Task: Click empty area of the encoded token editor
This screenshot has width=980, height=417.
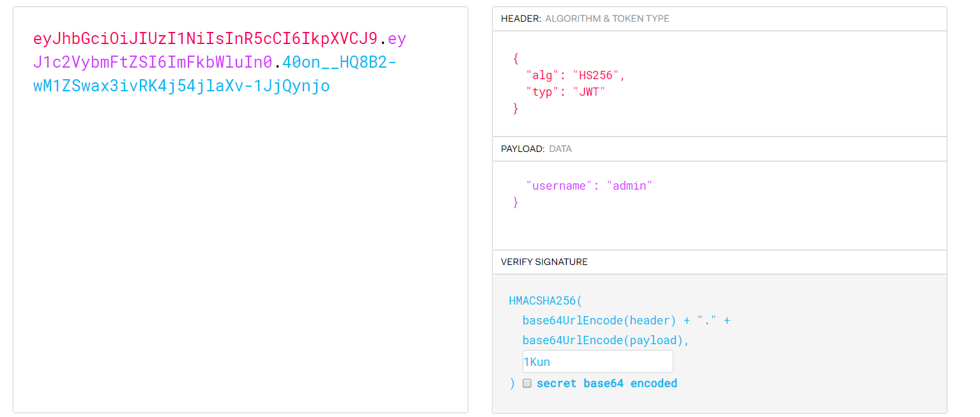Action: [240, 255]
